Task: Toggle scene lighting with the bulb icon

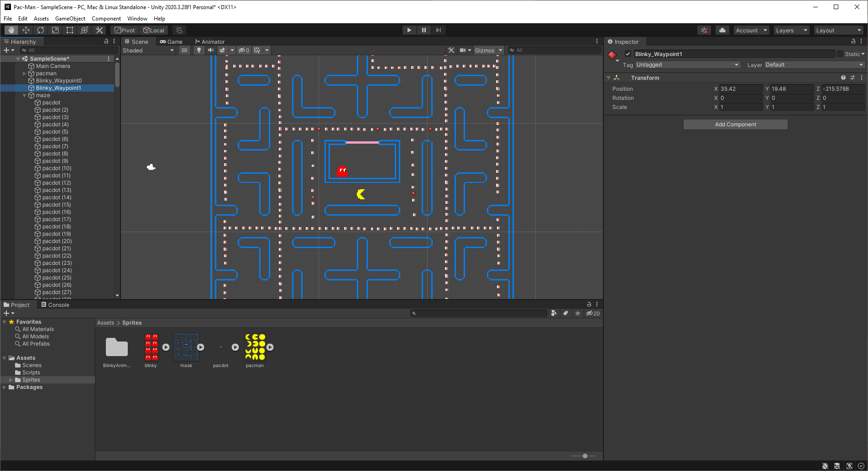Action: pyautogui.click(x=199, y=50)
